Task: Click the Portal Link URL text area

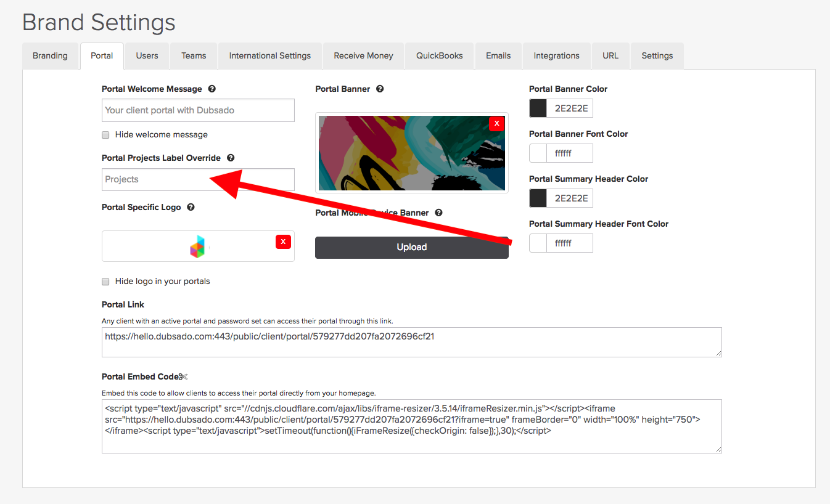Action: [x=412, y=342]
